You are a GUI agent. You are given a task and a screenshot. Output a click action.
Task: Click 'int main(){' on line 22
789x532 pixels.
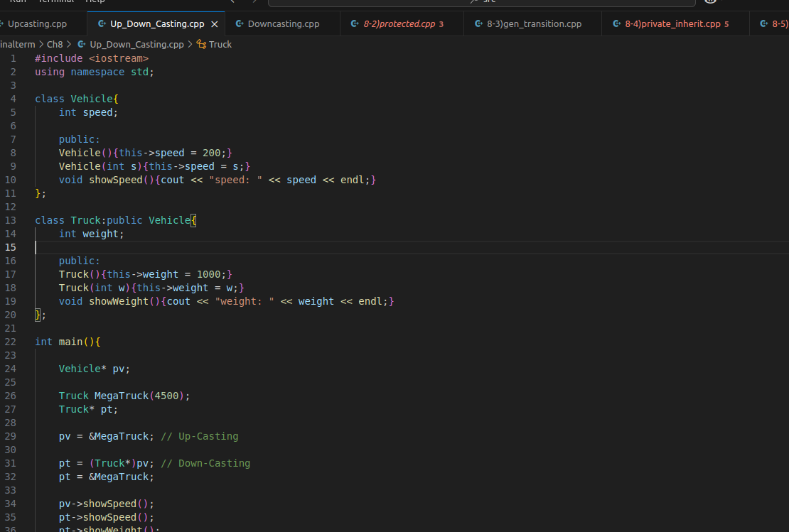point(68,342)
